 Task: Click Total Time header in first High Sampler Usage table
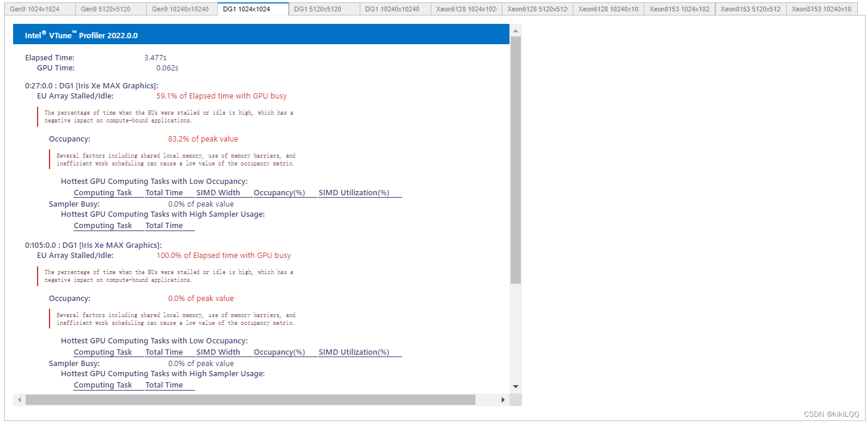pos(164,226)
